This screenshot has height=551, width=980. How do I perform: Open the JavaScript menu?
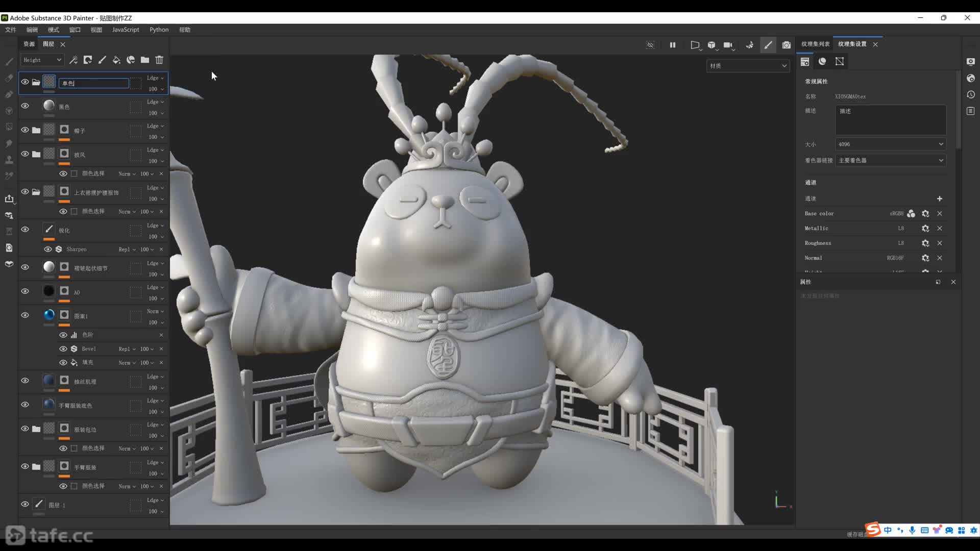pyautogui.click(x=126, y=30)
